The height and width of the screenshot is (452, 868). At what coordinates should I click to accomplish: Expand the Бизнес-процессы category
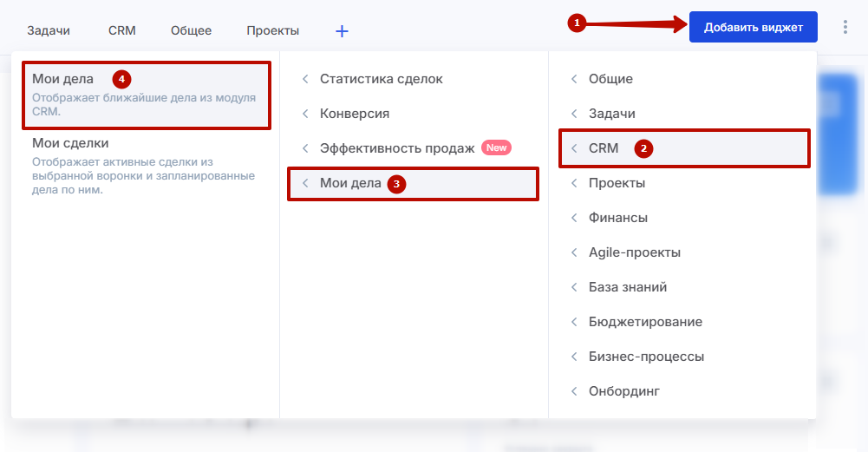646,357
